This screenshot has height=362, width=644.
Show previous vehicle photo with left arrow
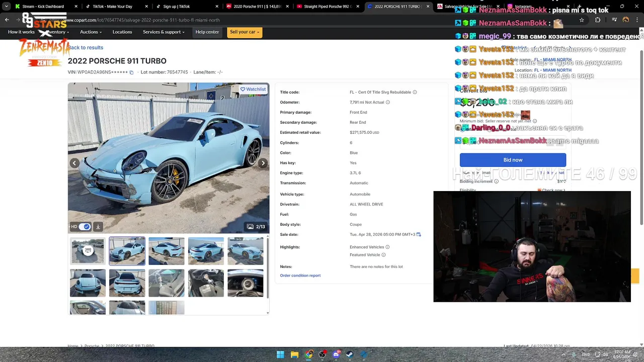pos(74,163)
